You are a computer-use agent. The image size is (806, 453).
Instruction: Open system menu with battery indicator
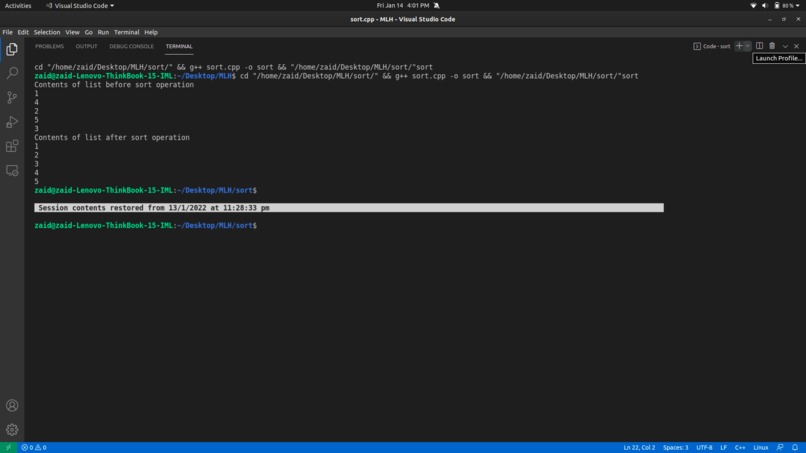[x=786, y=6]
